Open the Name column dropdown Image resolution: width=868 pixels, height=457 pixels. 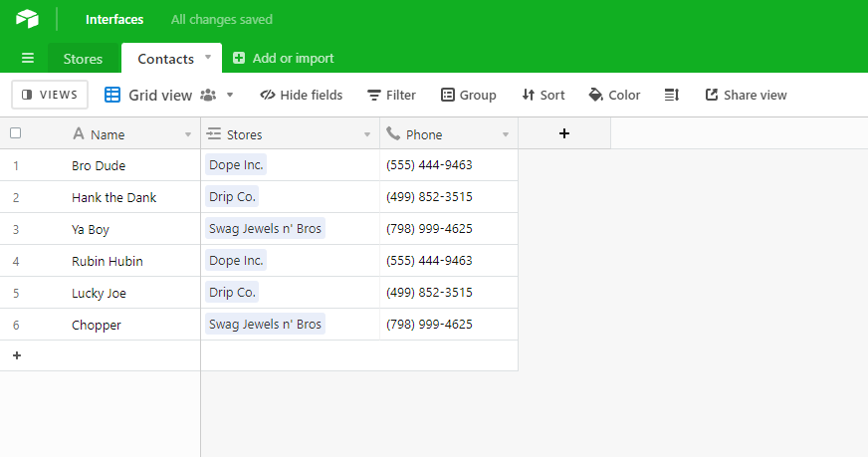[x=188, y=134]
